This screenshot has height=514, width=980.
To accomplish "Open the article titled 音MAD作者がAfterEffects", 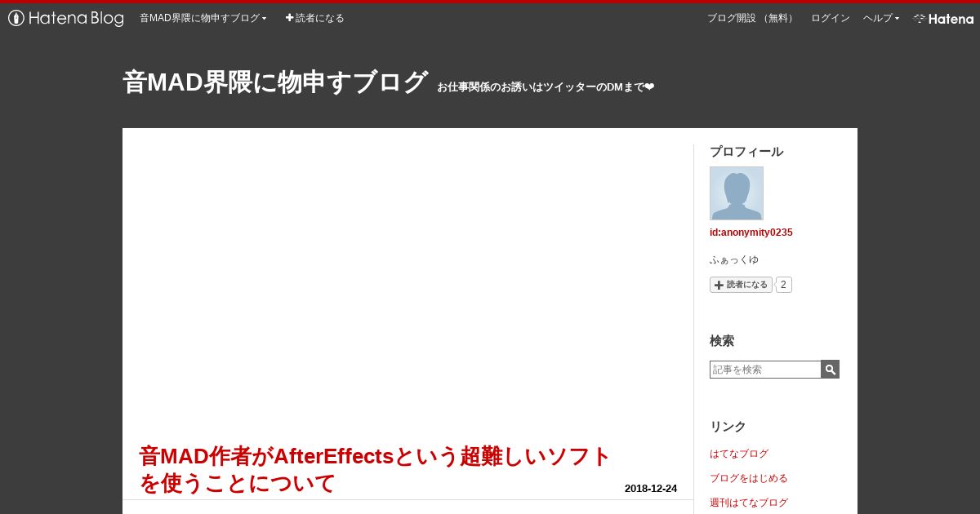I will coord(375,469).
